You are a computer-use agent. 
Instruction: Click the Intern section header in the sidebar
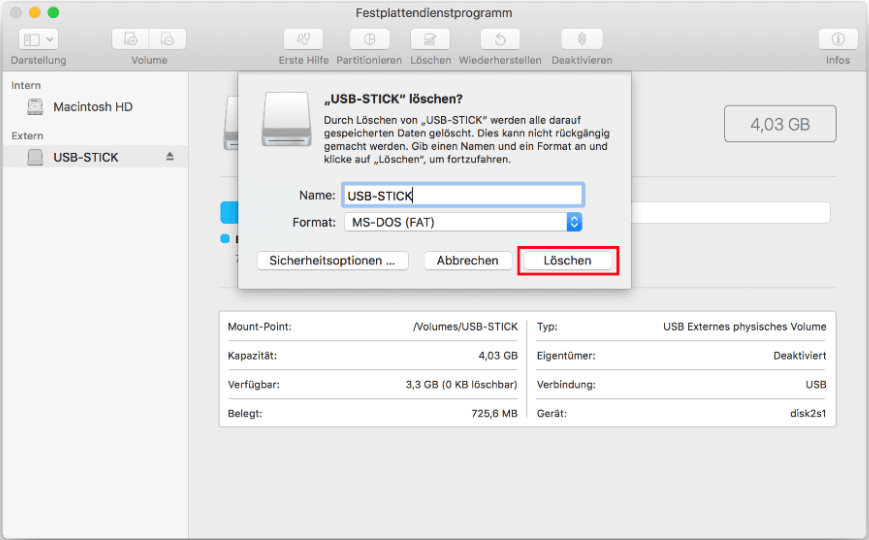[26, 85]
